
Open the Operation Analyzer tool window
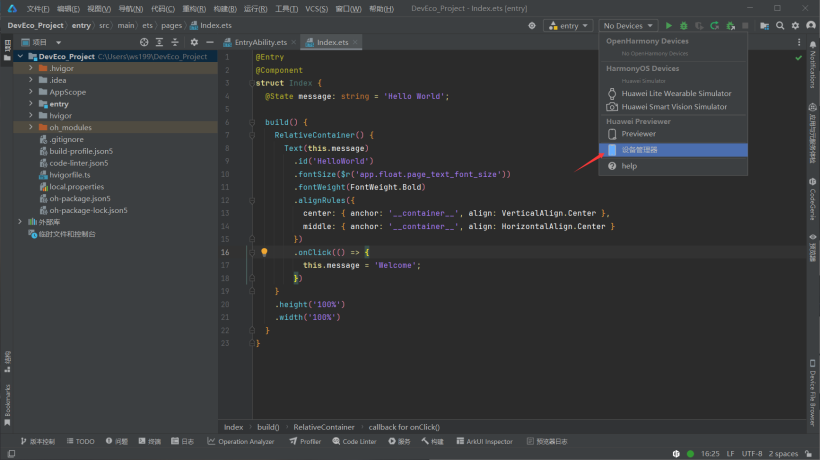(x=241, y=442)
